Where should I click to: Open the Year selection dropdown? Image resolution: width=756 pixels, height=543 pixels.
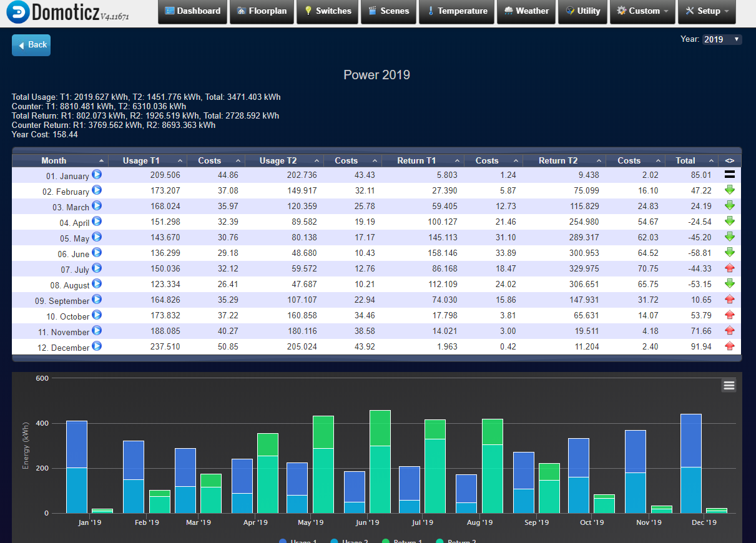pyautogui.click(x=722, y=39)
